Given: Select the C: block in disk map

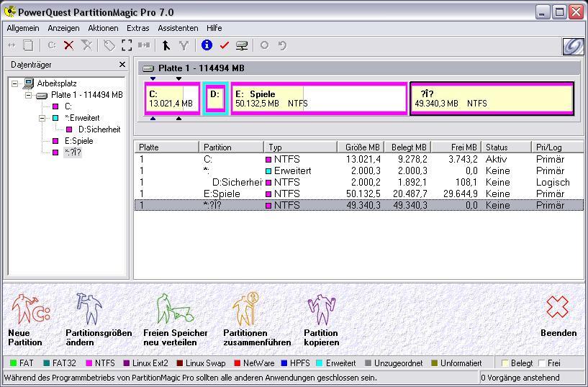Looking at the screenshot, I should (172, 98).
